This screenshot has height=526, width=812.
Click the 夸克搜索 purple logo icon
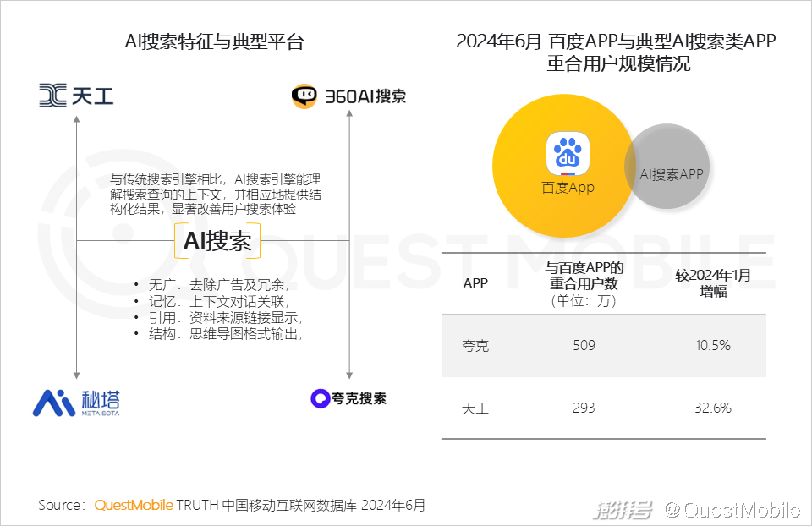click(x=321, y=398)
